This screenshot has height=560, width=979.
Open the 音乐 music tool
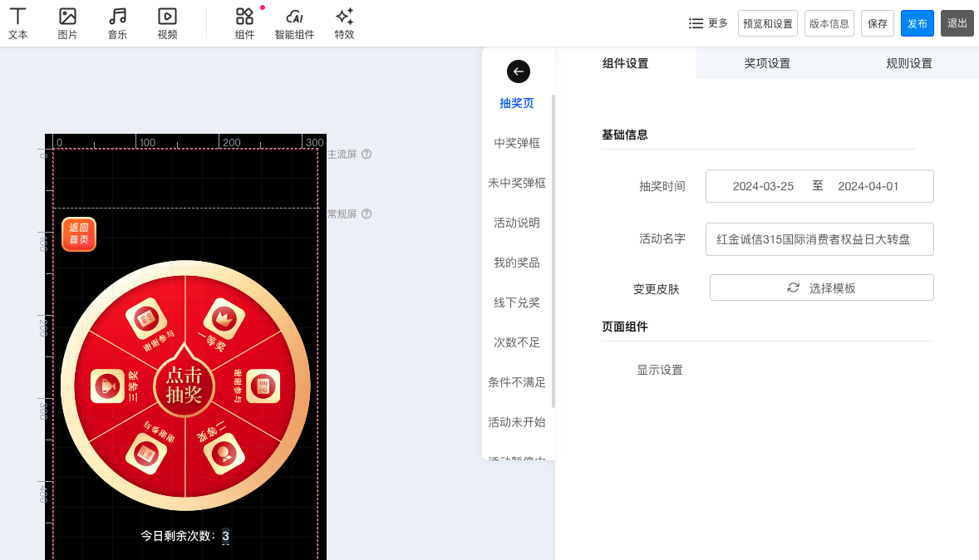pyautogui.click(x=117, y=24)
